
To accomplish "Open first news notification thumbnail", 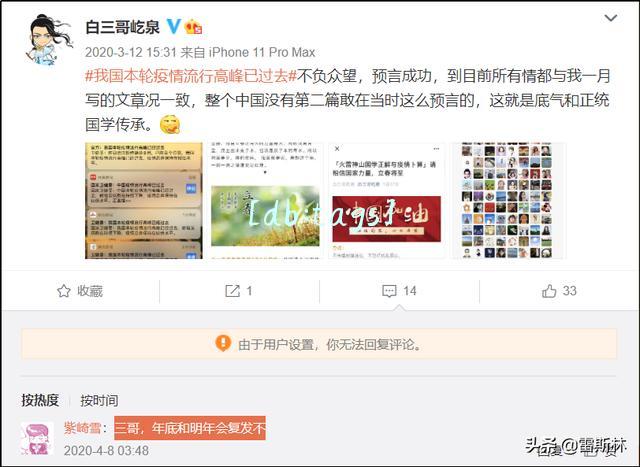I will (x=144, y=200).
